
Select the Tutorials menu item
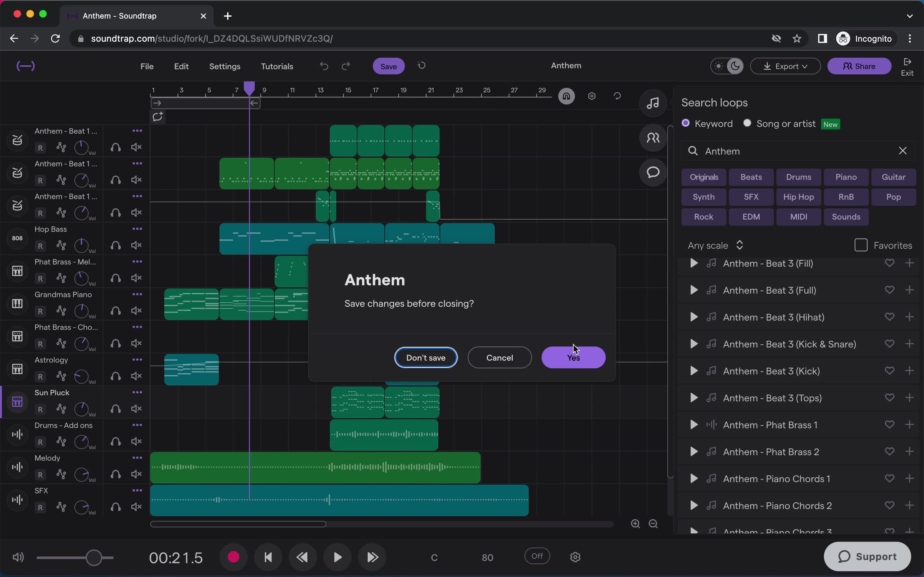[277, 66]
